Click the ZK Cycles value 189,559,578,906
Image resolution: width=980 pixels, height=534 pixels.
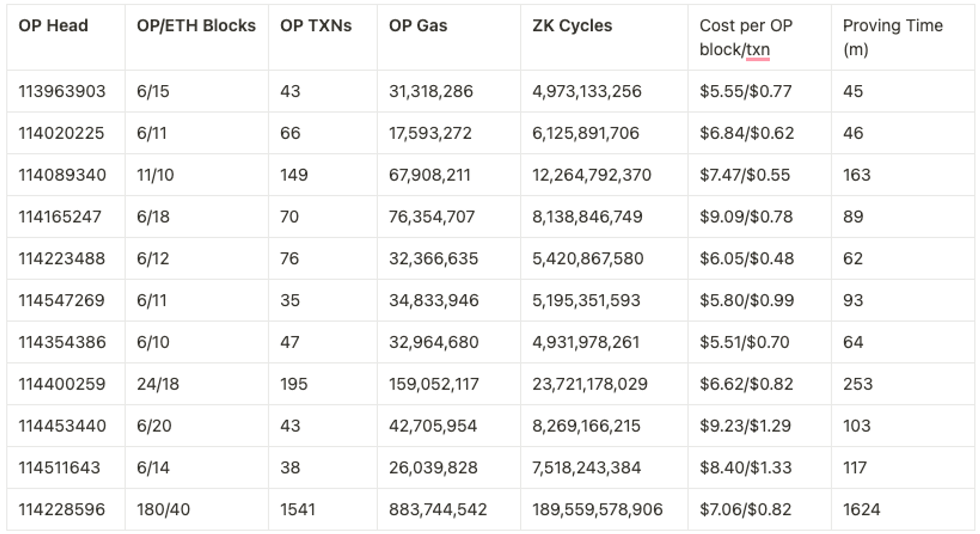tap(597, 510)
